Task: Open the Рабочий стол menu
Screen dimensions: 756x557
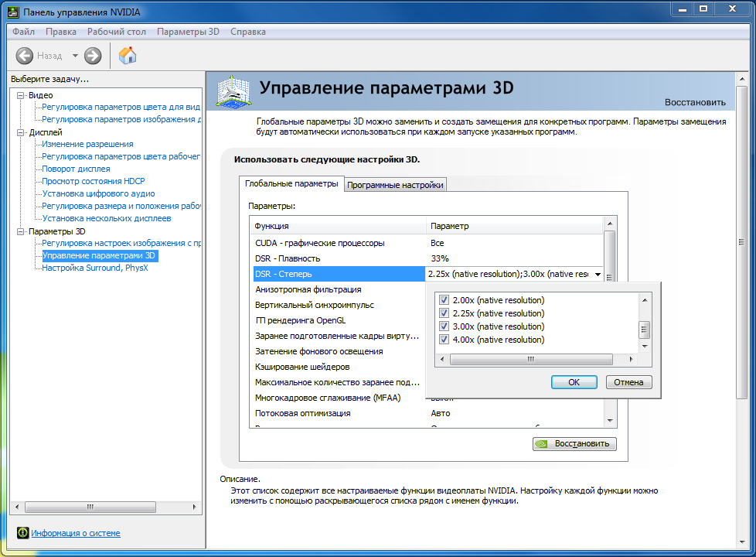Action: (116, 32)
